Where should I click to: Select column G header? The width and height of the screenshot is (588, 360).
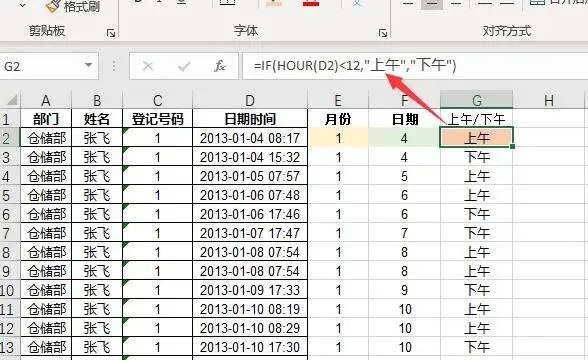(477, 100)
